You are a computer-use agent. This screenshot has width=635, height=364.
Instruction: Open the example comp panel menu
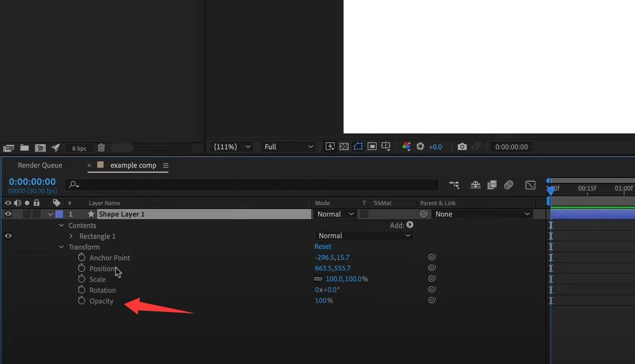pyautogui.click(x=166, y=166)
